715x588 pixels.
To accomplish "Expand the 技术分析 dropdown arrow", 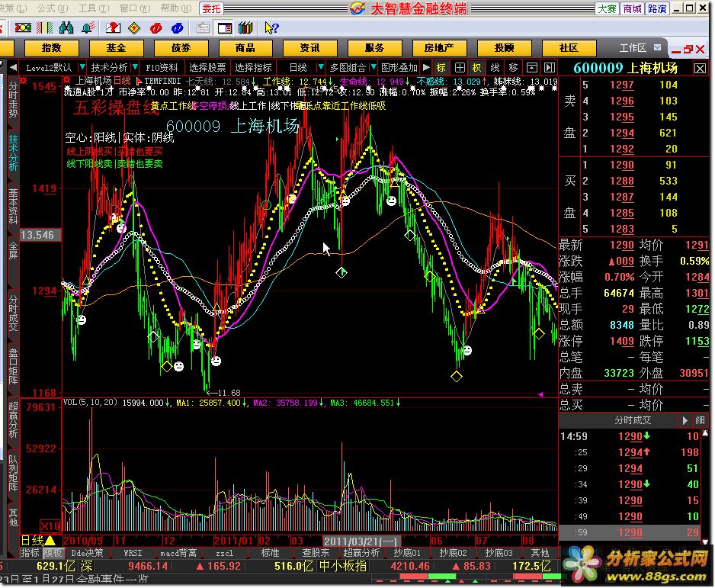I will coord(135,68).
